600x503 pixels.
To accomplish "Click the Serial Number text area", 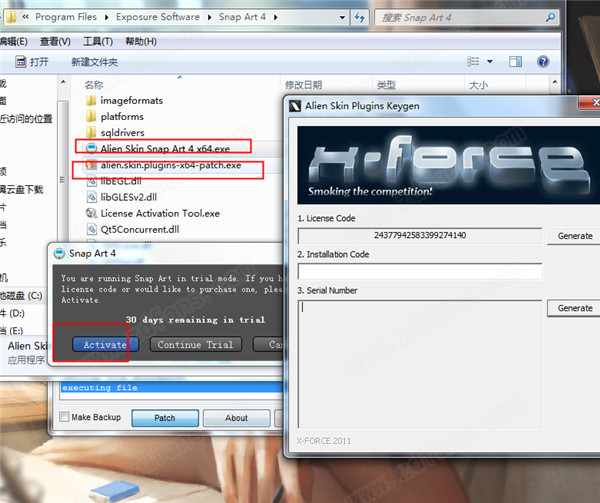I will [x=420, y=364].
